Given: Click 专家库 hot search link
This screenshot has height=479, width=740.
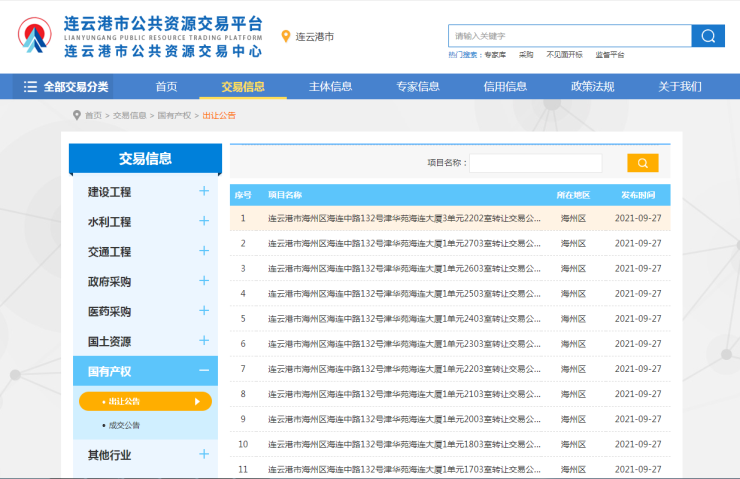Looking at the screenshot, I should click(495, 55).
